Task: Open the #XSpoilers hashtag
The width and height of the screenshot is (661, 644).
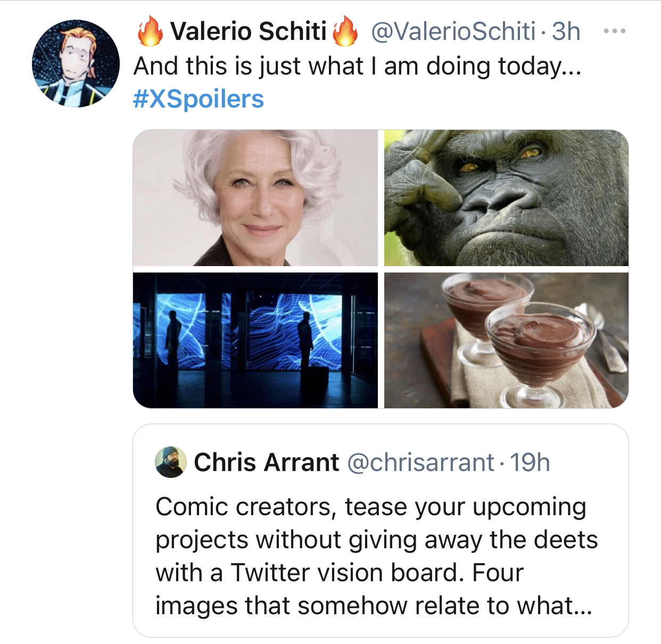Action: tap(198, 99)
